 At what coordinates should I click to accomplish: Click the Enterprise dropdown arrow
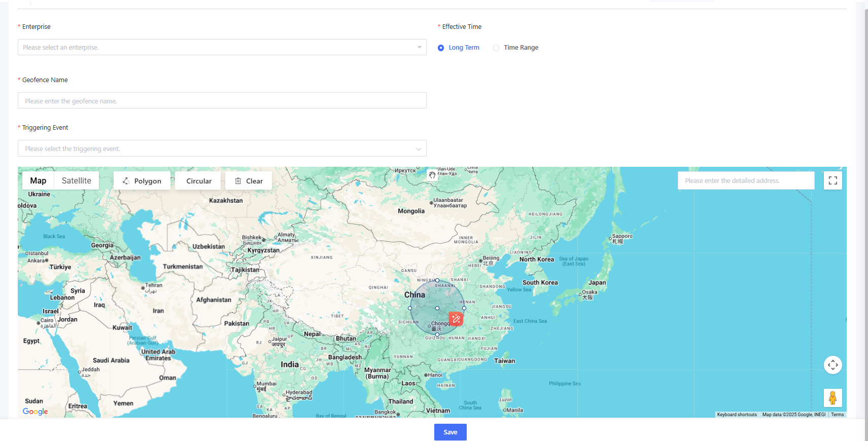[419, 47]
